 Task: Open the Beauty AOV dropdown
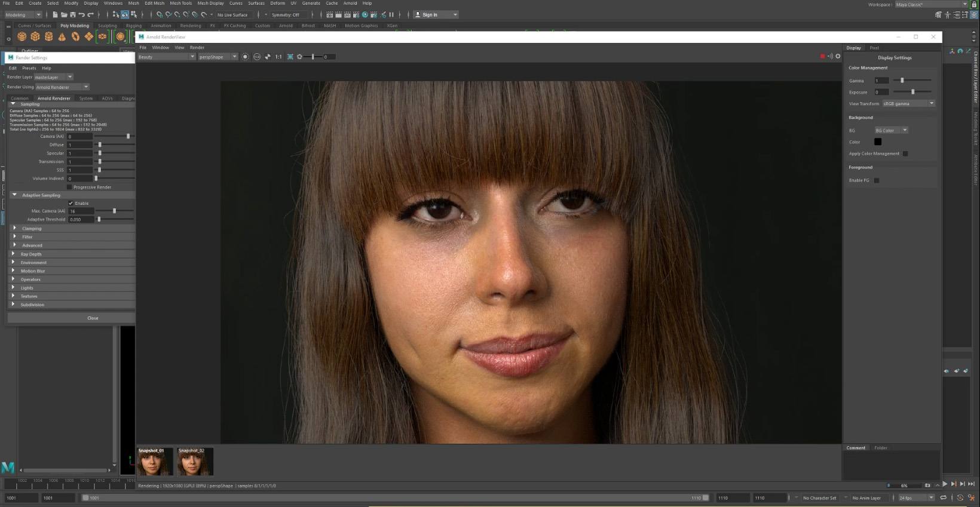167,57
